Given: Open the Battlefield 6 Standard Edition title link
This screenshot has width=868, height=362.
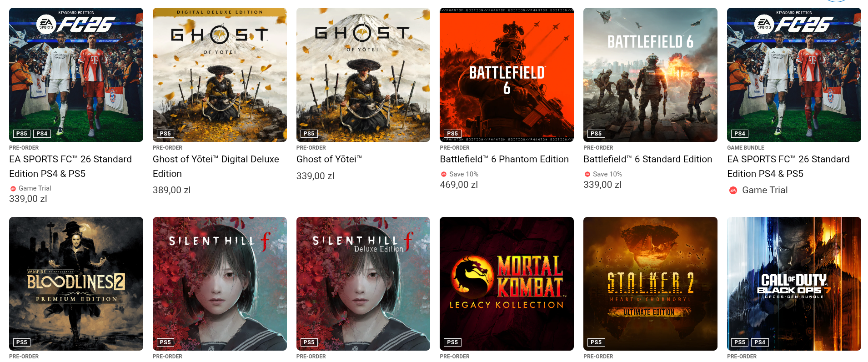Looking at the screenshot, I should click(648, 159).
